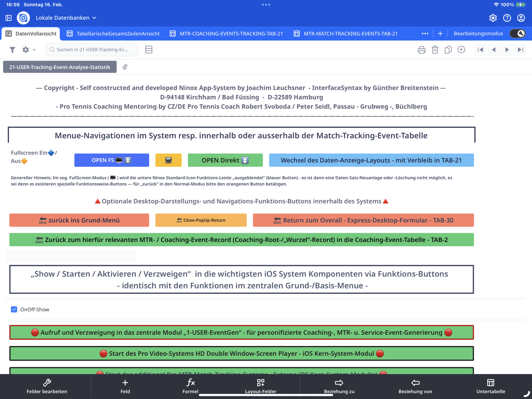Open the paperclip attachments icon
This screenshot has width=532, height=399.
(125, 67)
